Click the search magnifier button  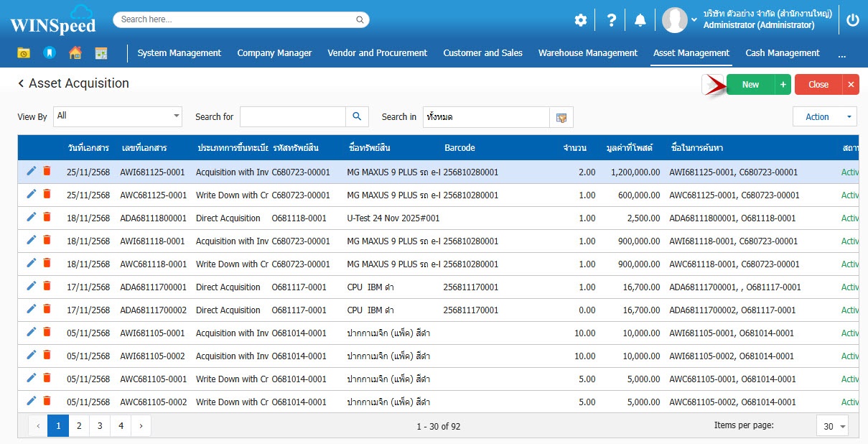[357, 116]
